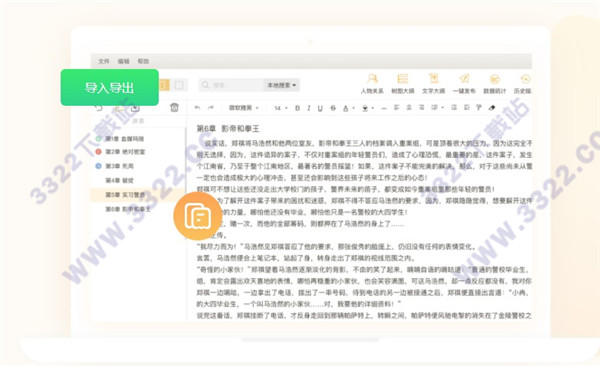600x366 pixels.
Task: Center align text
Action: coord(409,108)
